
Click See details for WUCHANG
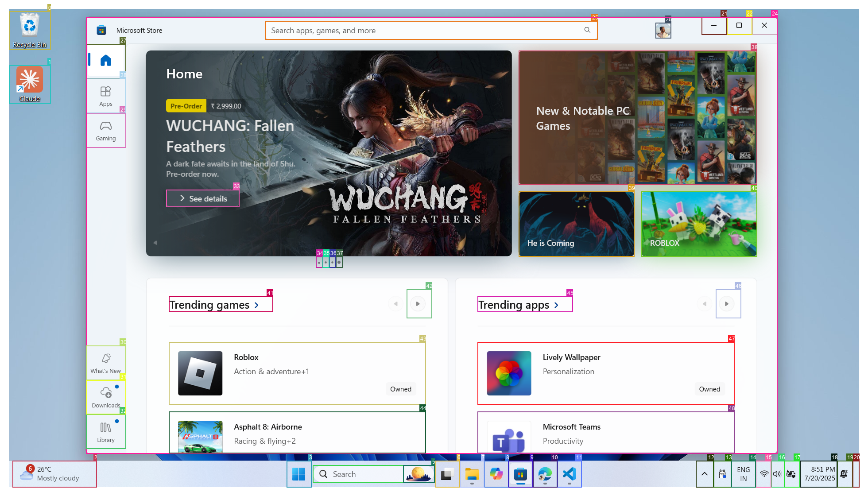[203, 198]
